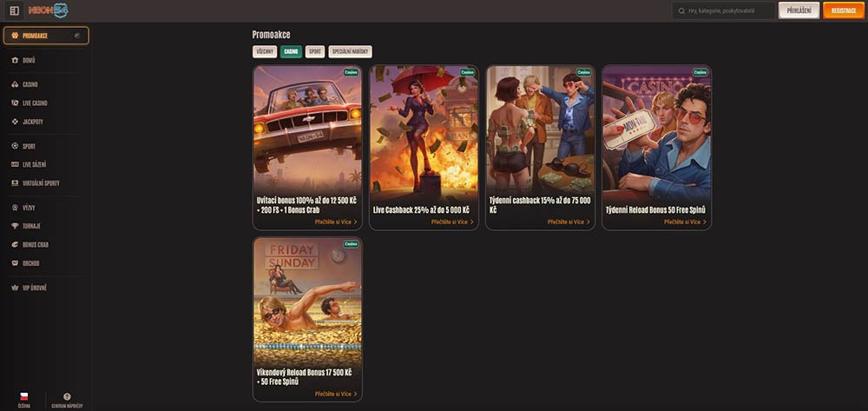Image resolution: width=868 pixels, height=411 pixels.
Task: Open the red car welcome bonus image
Action: coord(307,129)
